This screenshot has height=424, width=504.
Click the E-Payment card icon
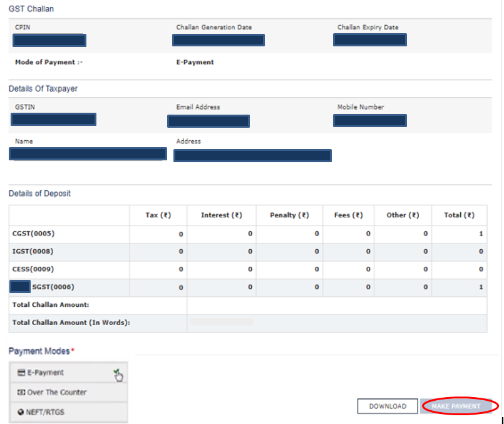click(x=21, y=373)
